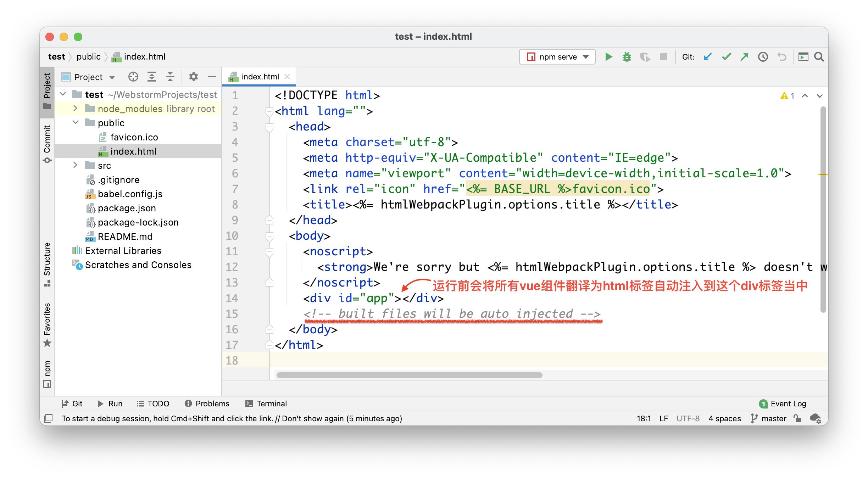Click the warning indicator in editor
The image size is (868, 478).
click(787, 96)
